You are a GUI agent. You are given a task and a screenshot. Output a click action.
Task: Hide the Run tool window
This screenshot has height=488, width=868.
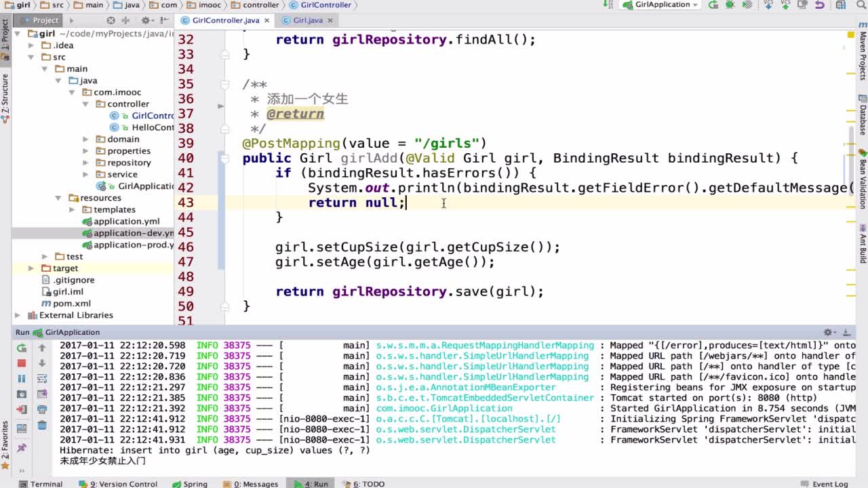pos(846,332)
